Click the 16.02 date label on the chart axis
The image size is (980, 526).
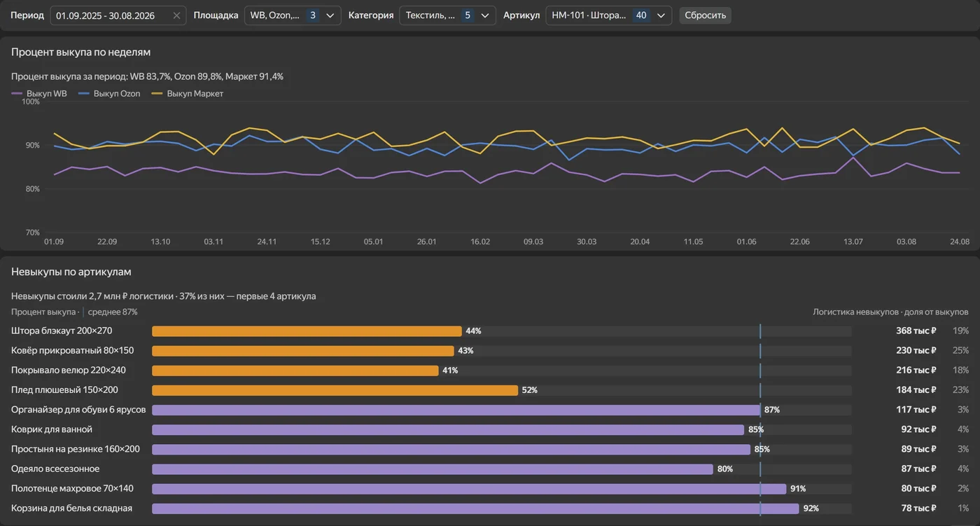click(480, 242)
